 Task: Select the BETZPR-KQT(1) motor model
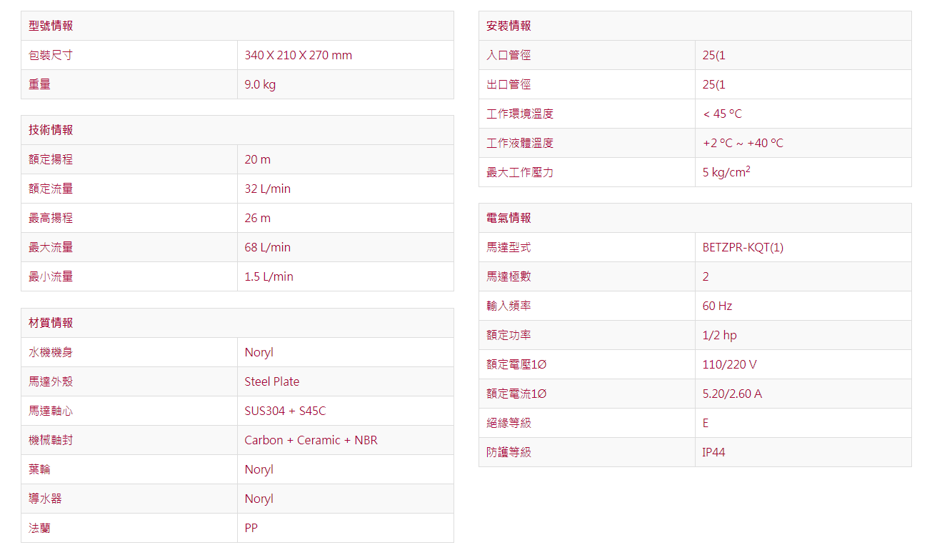pyautogui.click(x=743, y=247)
